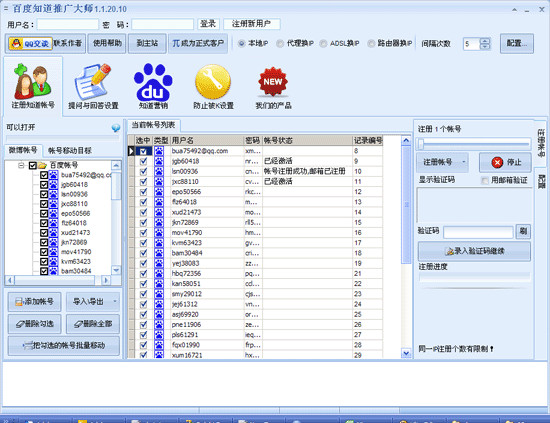Viewport: 550px width, 423px height.
Task: Switch to the 帐号移动目标 tab
Action: tap(70, 150)
